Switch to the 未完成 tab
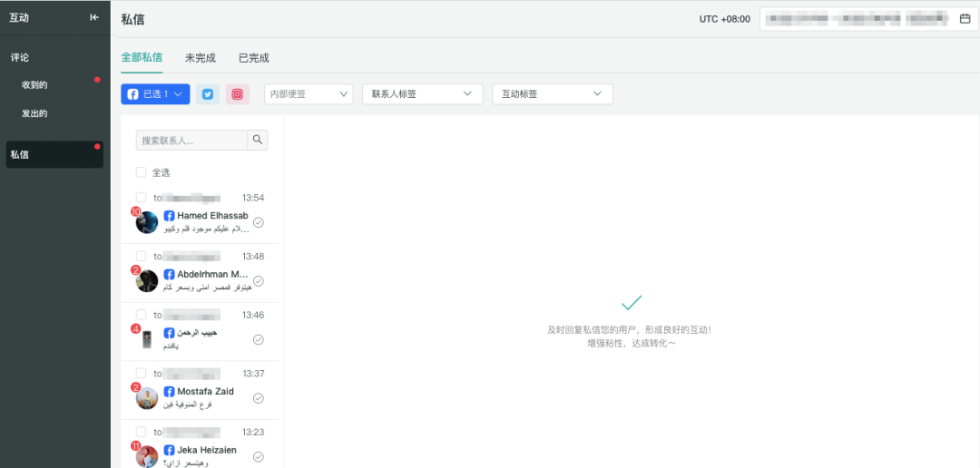 coord(201,58)
